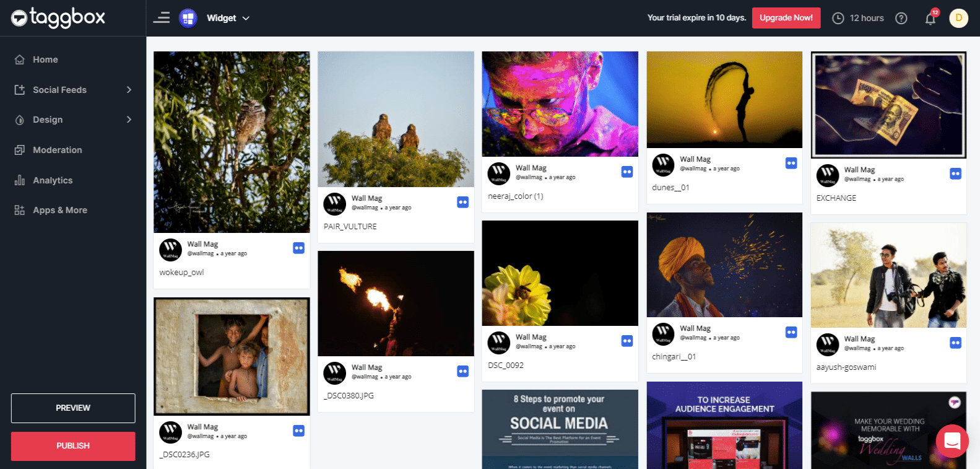Open Analytics from the sidebar
Viewport: 980px width, 469px height.
pos(53,180)
